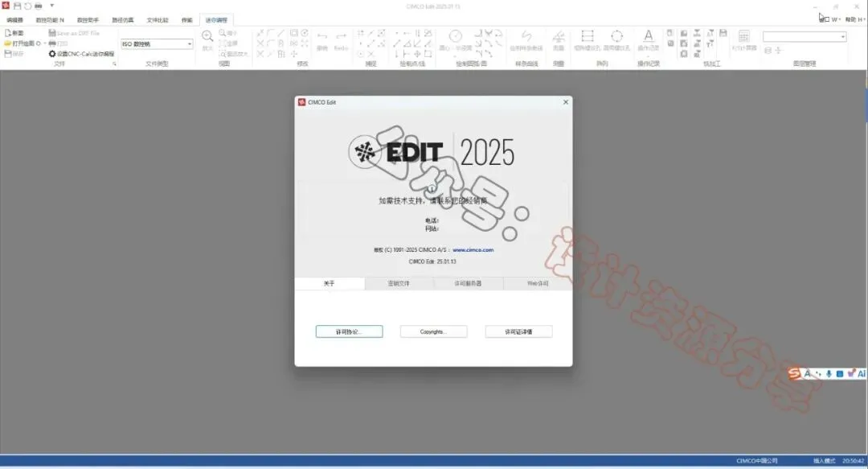Click the Save as DXF file item
The width and height of the screenshot is (868, 469).
74,33
